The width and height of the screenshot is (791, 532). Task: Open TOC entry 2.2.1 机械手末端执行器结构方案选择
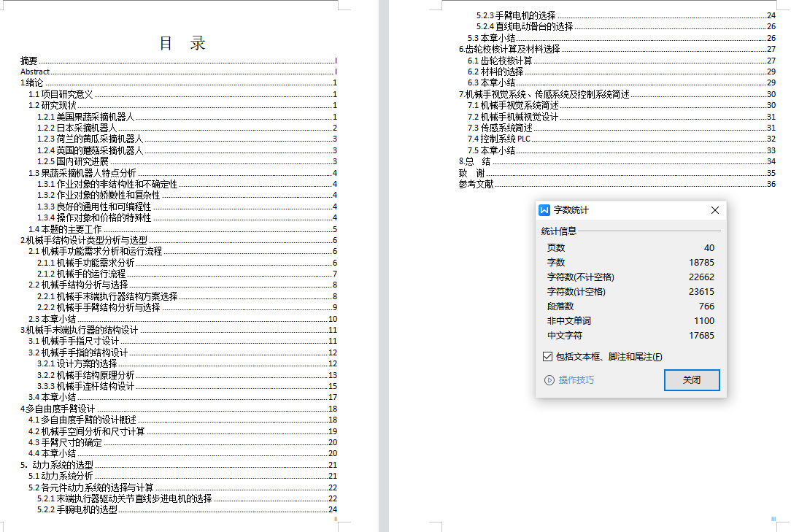pos(187,296)
